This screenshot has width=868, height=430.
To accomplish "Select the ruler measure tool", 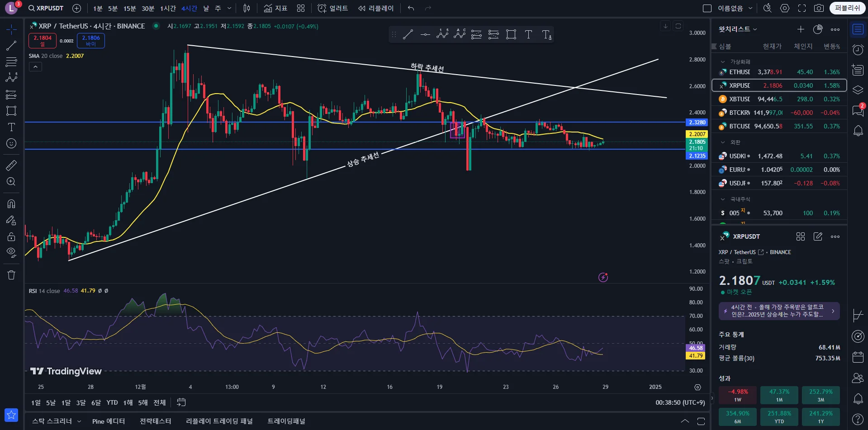I will point(11,165).
